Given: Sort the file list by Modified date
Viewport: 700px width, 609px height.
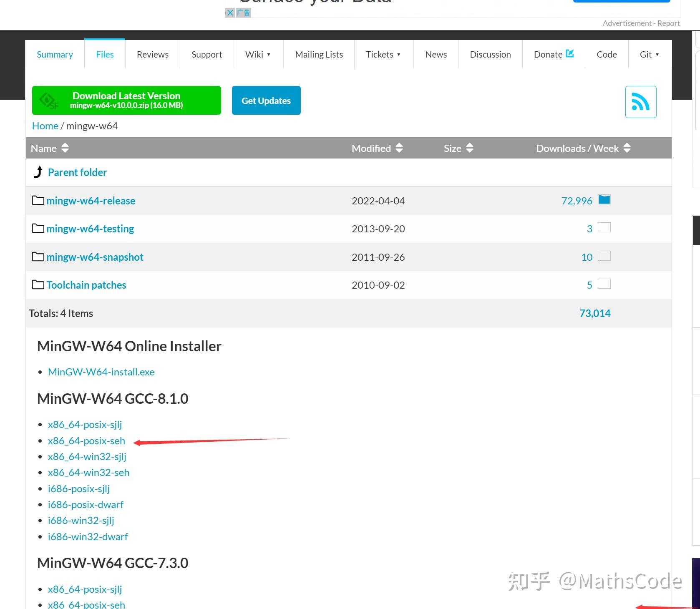Looking at the screenshot, I should point(377,148).
